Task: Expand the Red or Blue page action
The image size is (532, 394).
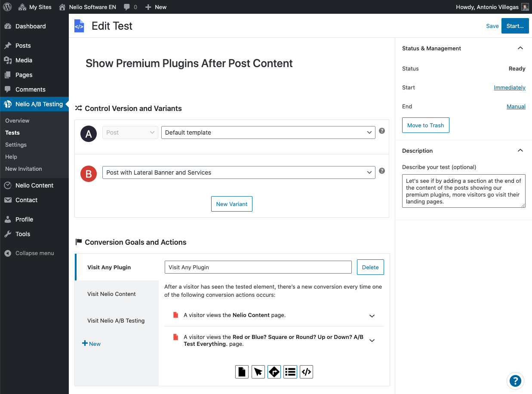Action: (372, 341)
